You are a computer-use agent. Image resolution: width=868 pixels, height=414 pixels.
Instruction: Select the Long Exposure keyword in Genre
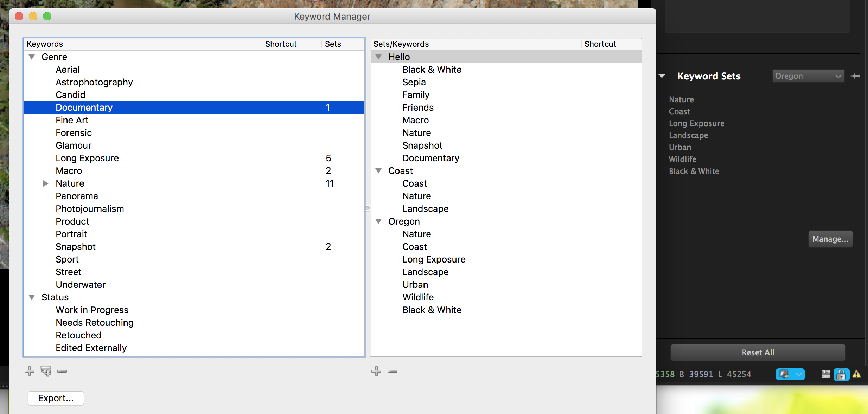(87, 158)
